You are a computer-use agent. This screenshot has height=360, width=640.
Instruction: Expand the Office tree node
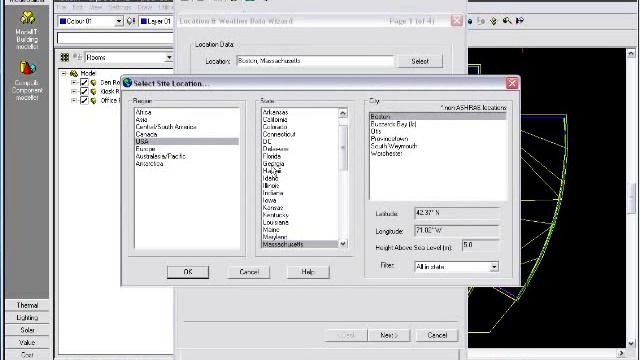(74, 100)
